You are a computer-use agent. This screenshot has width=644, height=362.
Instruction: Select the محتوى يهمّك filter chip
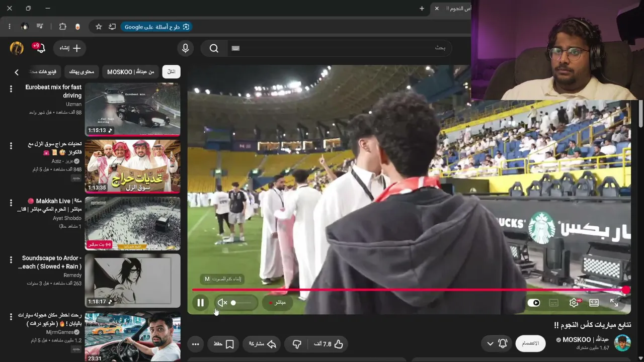[81, 72]
